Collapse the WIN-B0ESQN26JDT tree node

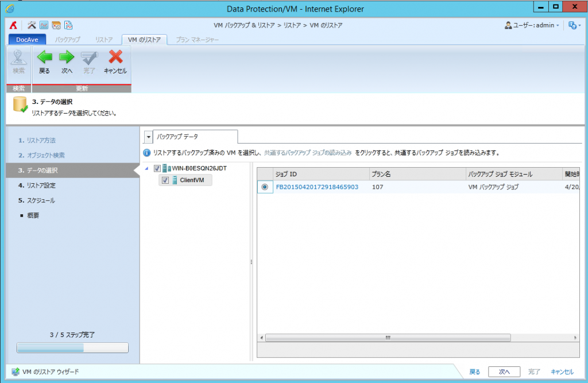146,168
